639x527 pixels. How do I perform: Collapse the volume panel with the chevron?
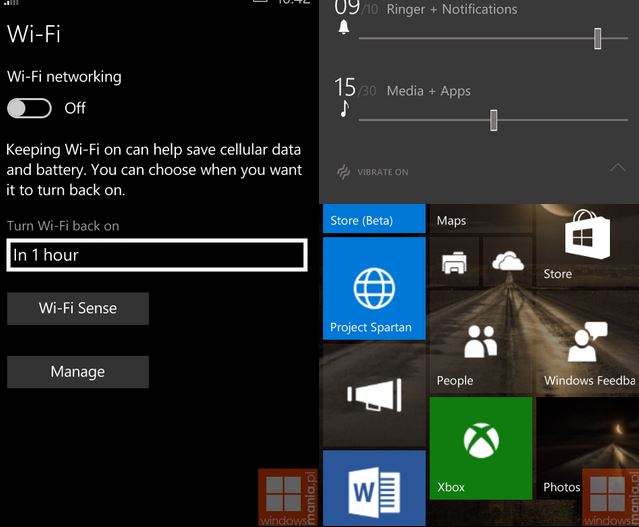pos(618,168)
